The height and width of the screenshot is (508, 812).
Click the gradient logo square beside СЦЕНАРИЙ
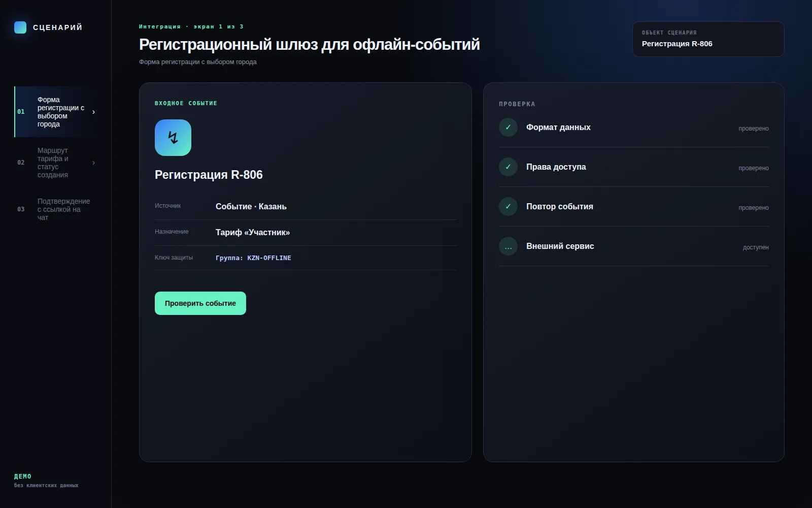pyautogui.click(x=20, y=27)
